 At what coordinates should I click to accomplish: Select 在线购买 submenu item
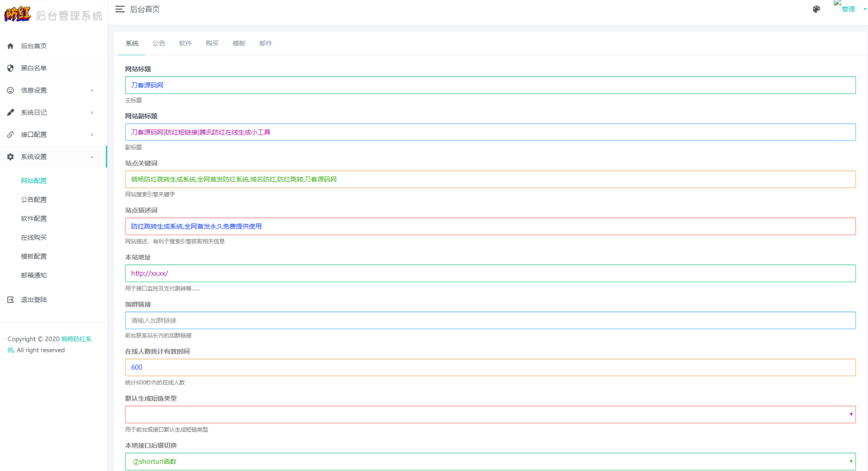coord(34,238)
